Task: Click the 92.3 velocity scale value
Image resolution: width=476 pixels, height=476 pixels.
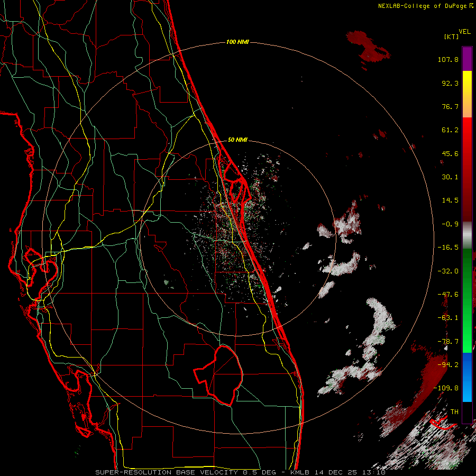Action: click(450, 83)
